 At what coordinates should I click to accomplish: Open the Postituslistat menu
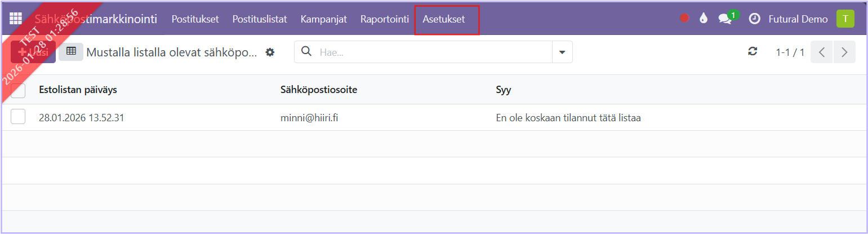[x=260, y=19]
